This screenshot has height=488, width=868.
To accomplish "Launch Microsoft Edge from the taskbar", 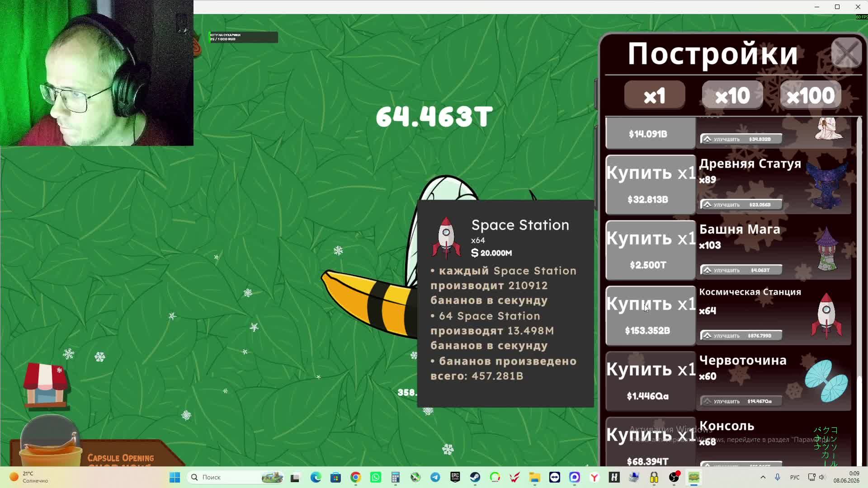I will tap(316, 477).
